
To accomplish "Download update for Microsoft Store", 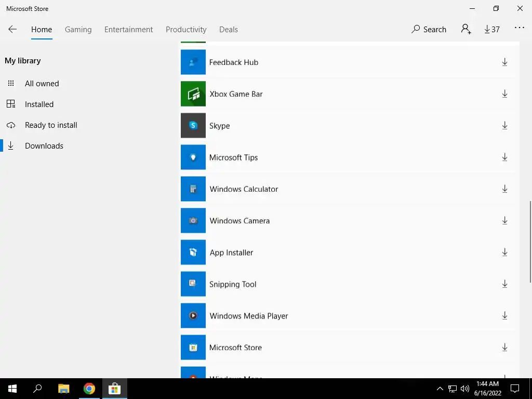I will tap(504, 347).
